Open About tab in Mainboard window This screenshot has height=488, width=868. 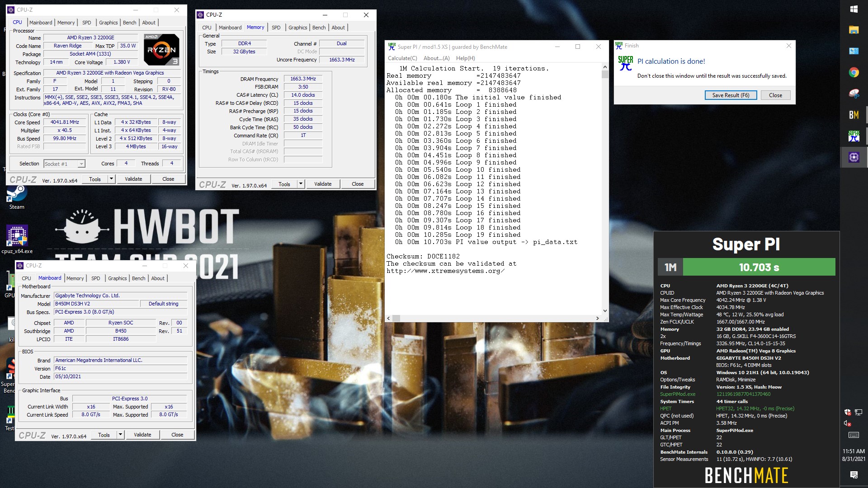[x=158, y=278]
